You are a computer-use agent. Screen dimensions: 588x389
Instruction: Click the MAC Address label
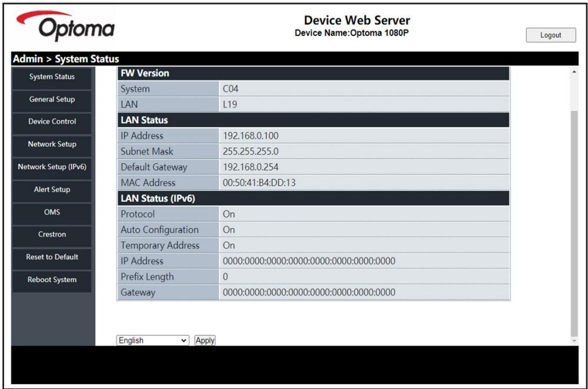click(x=148, y=183)
